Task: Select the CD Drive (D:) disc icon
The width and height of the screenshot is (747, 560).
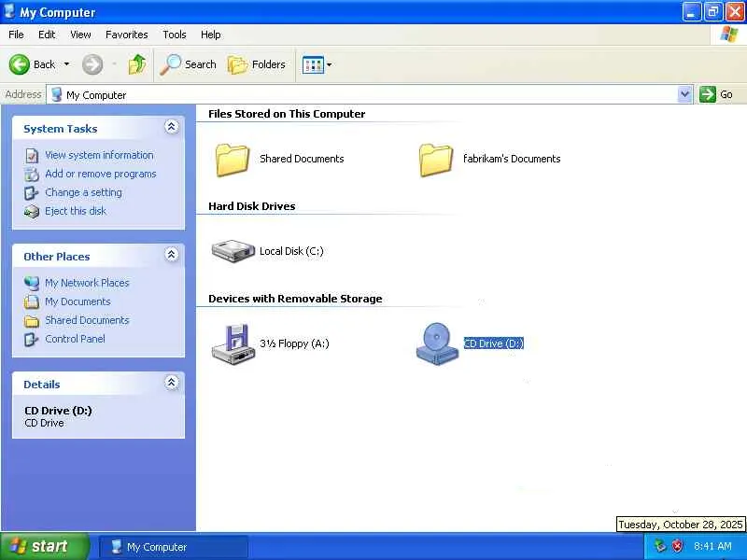Action: click(x=436, y=343)
